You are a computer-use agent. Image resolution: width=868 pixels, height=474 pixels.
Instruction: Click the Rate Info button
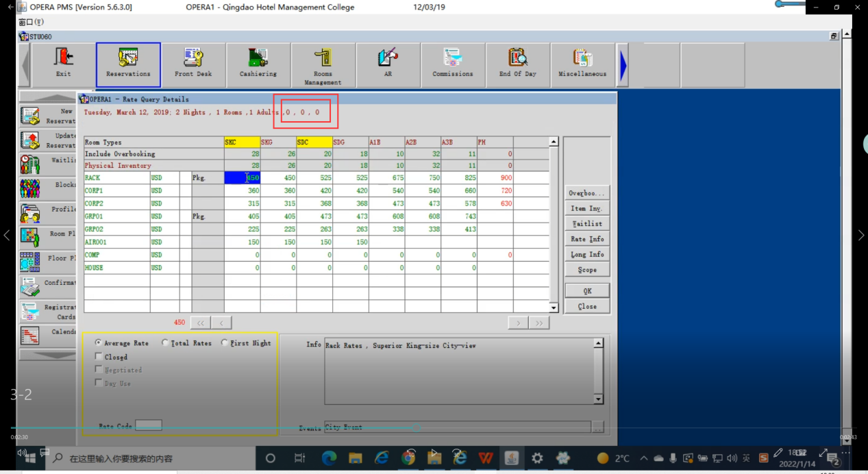click(587, 239)
